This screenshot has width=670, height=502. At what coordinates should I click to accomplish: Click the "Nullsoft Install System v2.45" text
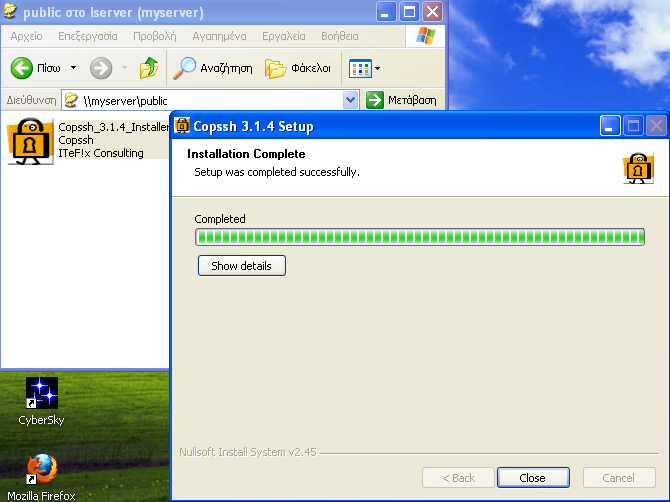(x=248, y=452)
